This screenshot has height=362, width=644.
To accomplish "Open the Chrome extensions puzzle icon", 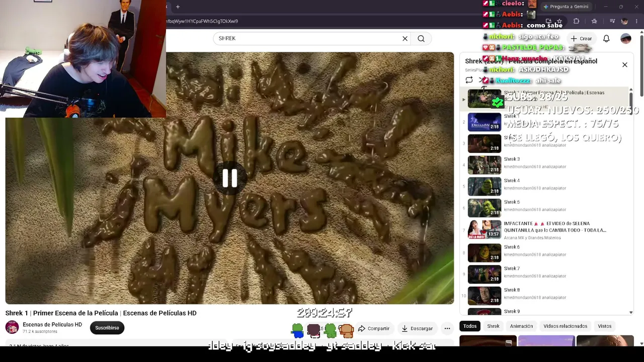I will (577, 21).
